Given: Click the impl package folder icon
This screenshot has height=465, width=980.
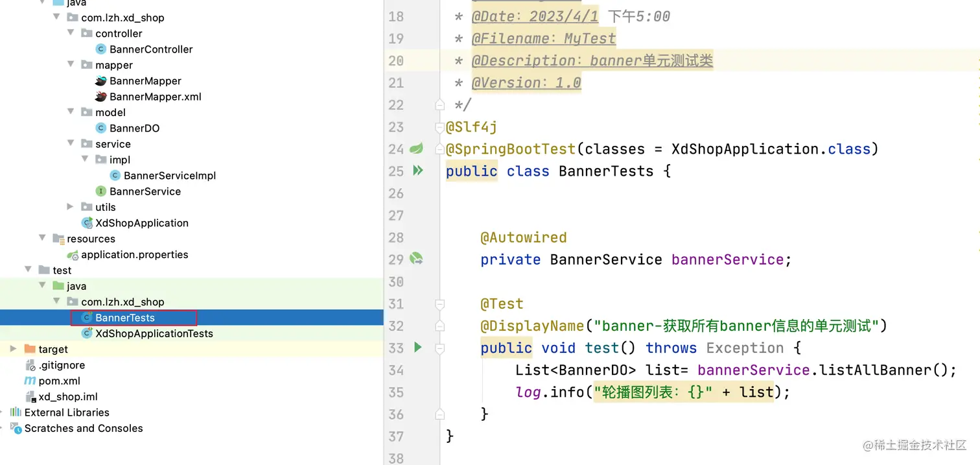Looking at the screenshot, I should [x=101, y=160].
